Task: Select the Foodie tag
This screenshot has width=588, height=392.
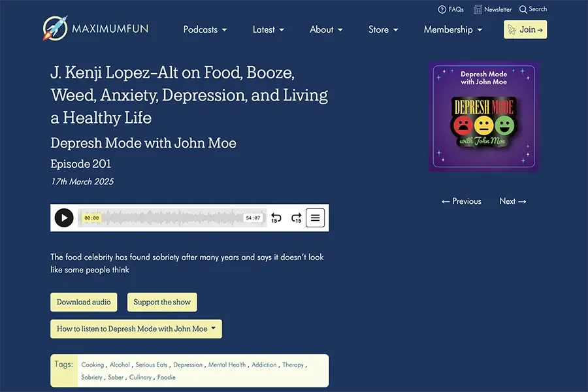Action: 167,378
